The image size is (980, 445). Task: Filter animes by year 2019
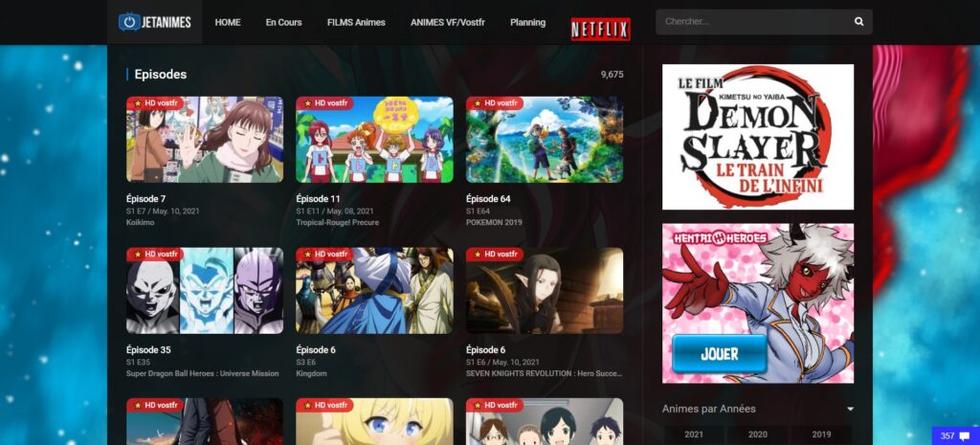[x=821, y=435]
